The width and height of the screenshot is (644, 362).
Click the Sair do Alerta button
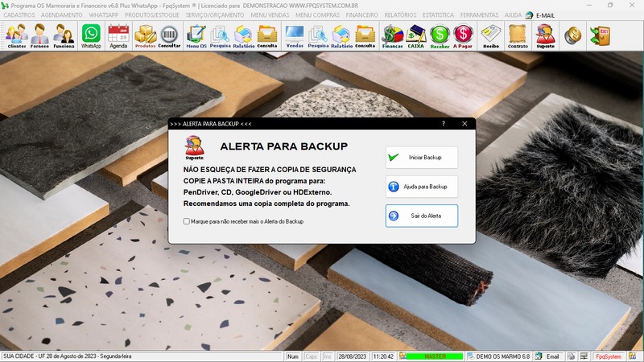coord(422,216)
